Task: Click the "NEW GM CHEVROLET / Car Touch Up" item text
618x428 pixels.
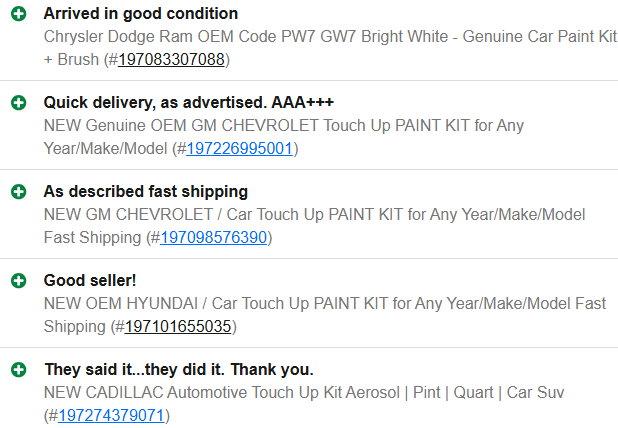Action: click(314, 215)
